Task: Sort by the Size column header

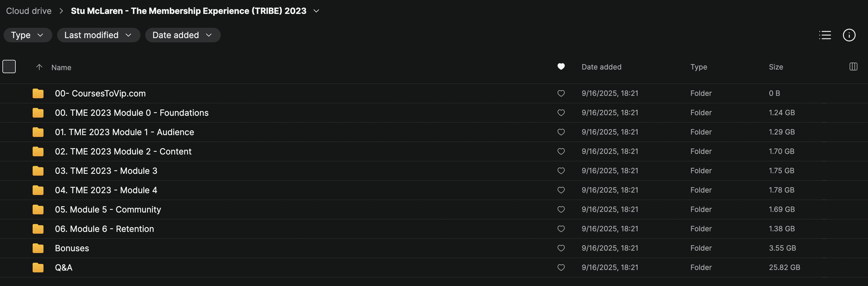Action: point(776,67)
